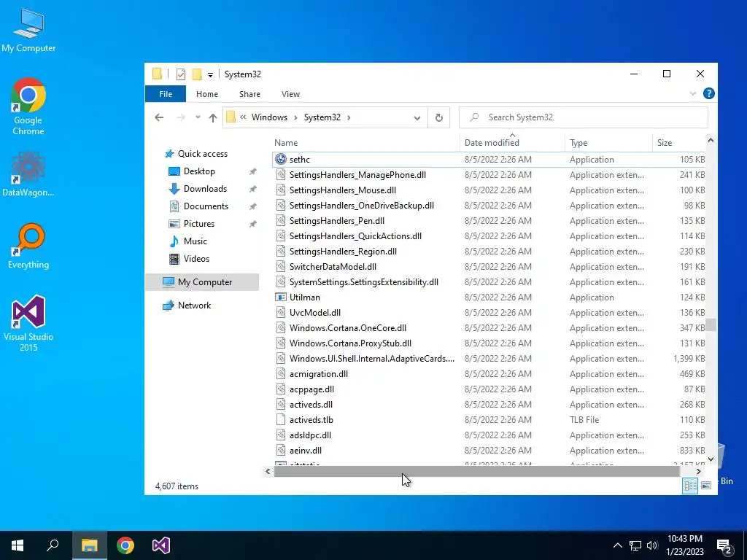Open My Computer desktop icon
The image size is (747, 560).
point(28,30)
